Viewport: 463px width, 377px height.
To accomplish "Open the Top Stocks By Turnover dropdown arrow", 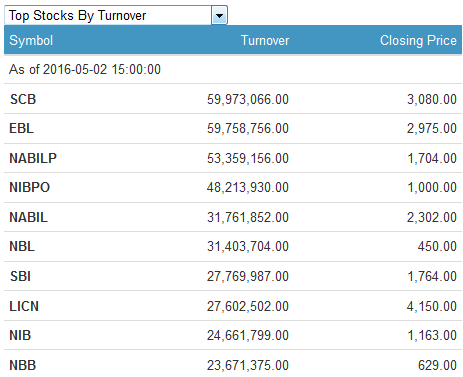I will point(219,15).
